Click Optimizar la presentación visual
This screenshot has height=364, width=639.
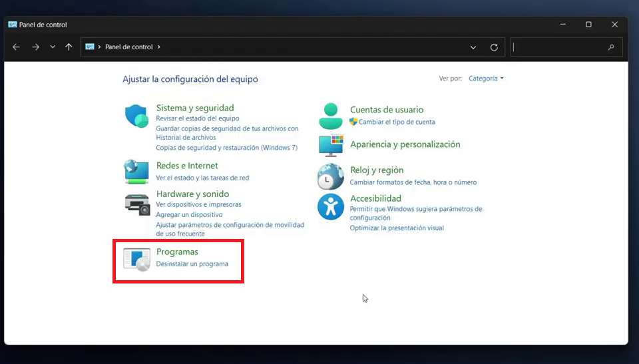pyautogui.click(x=397, y=228)
